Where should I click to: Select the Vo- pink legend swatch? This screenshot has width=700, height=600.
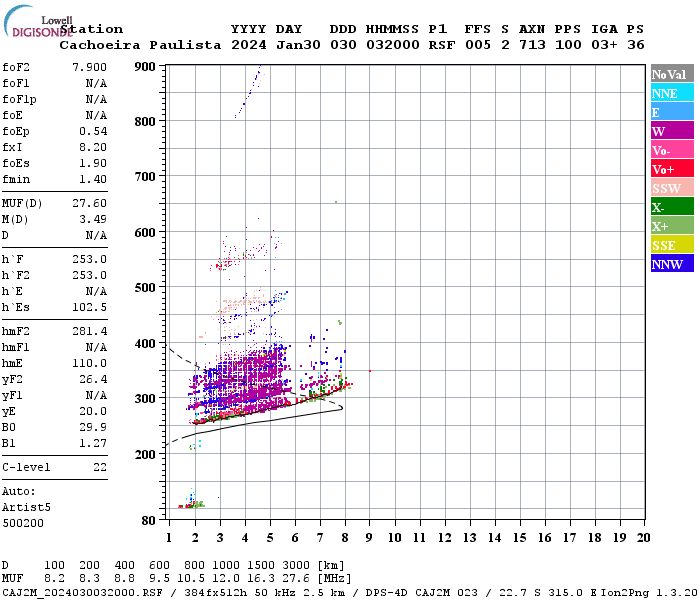pos(672,150)
